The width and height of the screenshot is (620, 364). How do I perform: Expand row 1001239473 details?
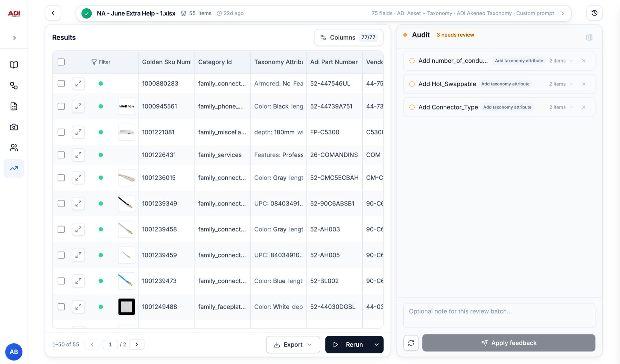pyautogui.click(x=79, y=281)
